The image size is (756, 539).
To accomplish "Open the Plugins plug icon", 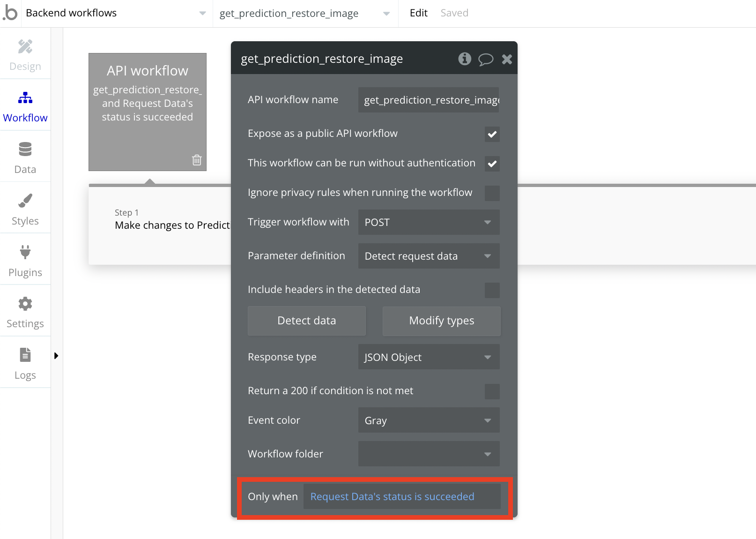I will [x=25, y=252].
